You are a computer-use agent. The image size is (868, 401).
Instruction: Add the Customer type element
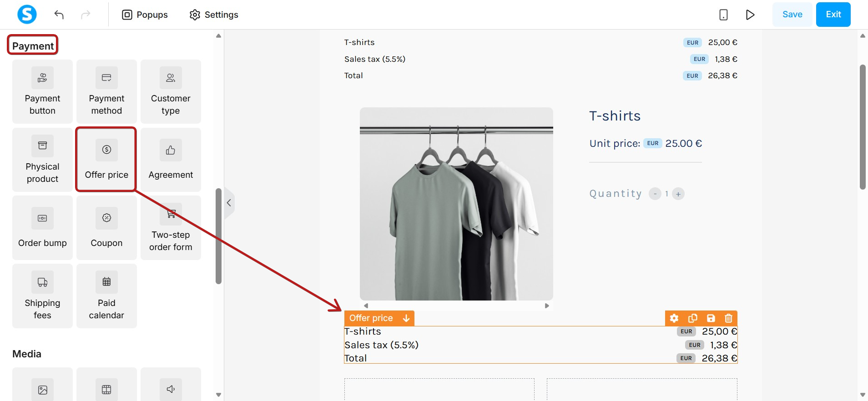(171, 91)
